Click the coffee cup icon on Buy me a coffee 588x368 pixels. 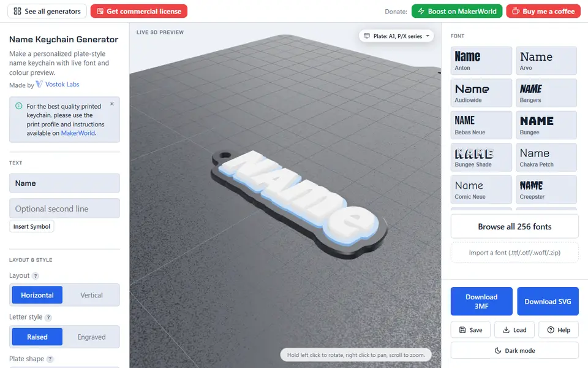click(516, 11)
